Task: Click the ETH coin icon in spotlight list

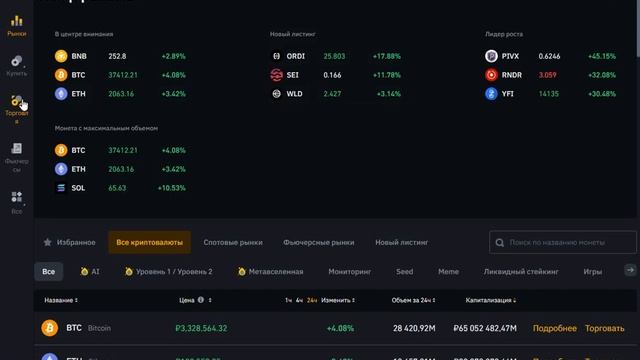Action: 61,93
